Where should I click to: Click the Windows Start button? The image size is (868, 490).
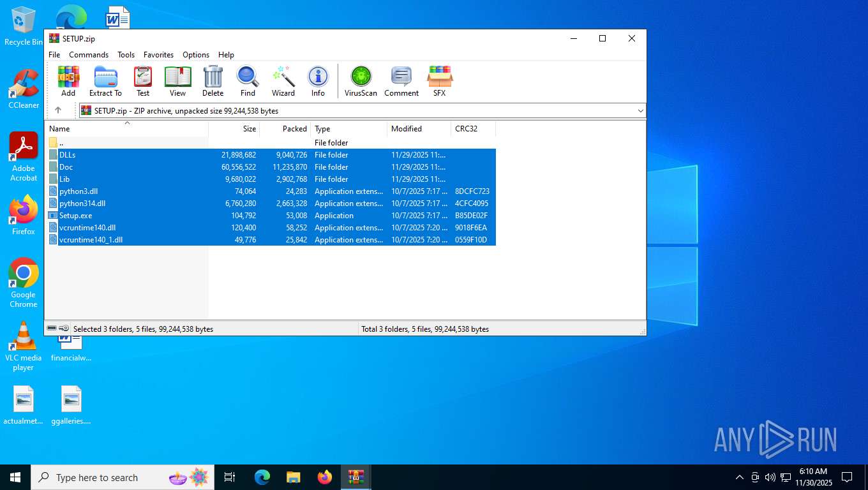(x=15, y=477)
